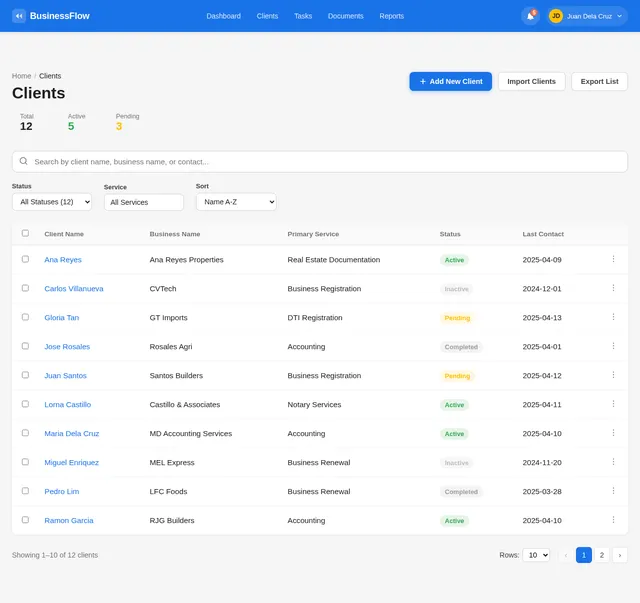Check the Miguel Enriquez checkbox
This screenshot has width=640, height=603.
[x=25, y=462]
